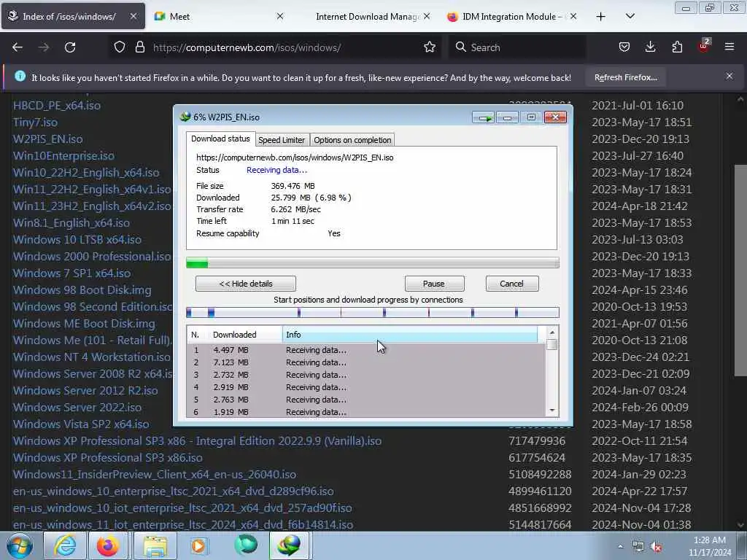
Task: Go back using the Firefox back arrow
Action: (x=18, y=47)
